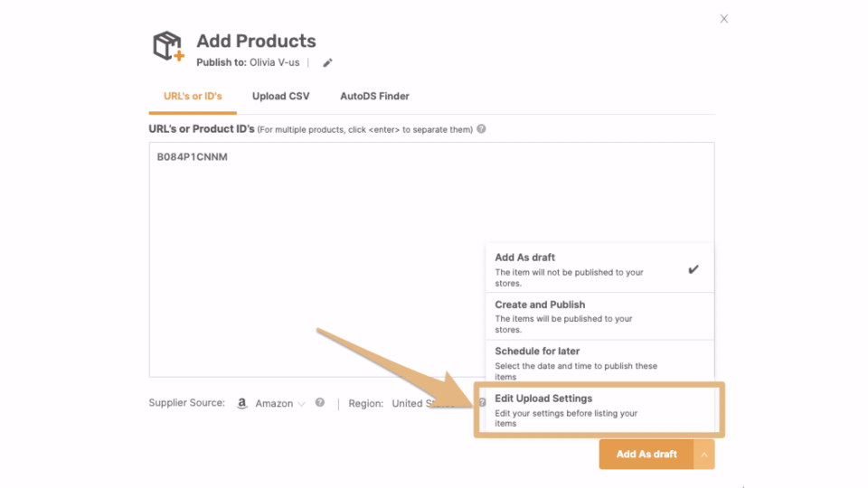This screenshot has height=488, width=868.
Task: Click the Amazon logo icon
Action: (x=242, y=404)
